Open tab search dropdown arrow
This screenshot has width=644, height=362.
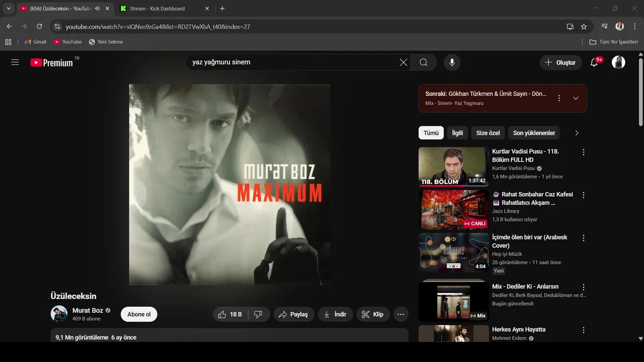pyautogui.click(x=8, y=9)
